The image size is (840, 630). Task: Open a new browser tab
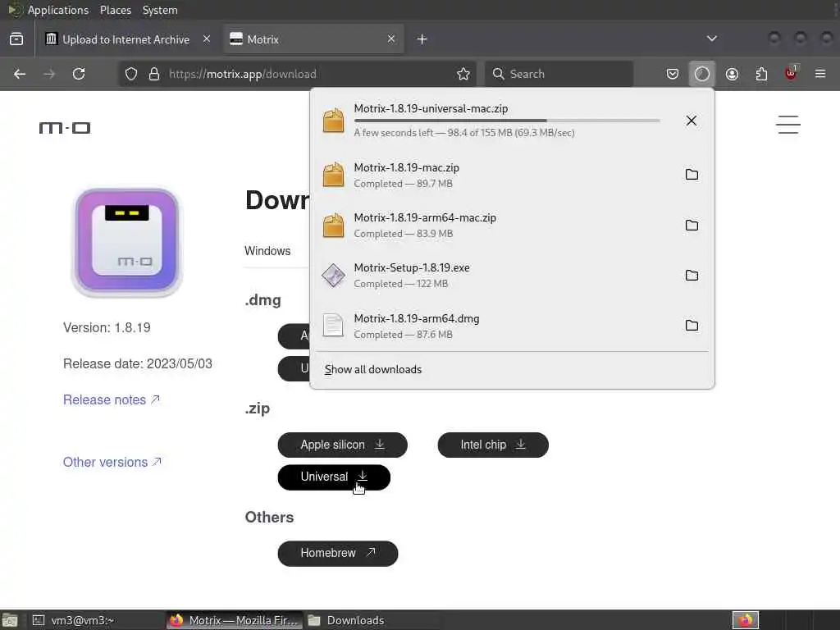click(422, 39)
